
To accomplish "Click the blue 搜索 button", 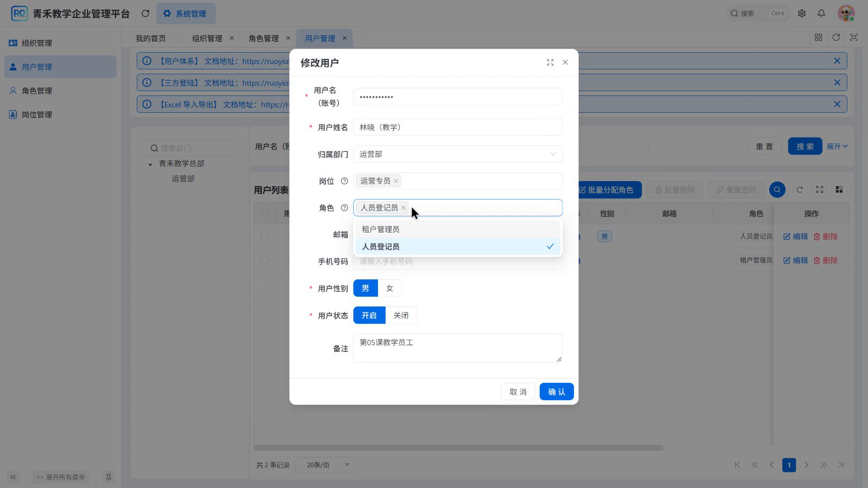I will pyautogui.click(x=805, y=146).
